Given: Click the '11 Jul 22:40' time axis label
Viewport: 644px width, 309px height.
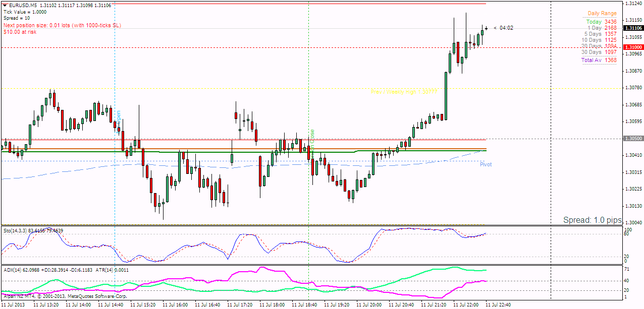Looking at the screenshot, I should point(498,305).
